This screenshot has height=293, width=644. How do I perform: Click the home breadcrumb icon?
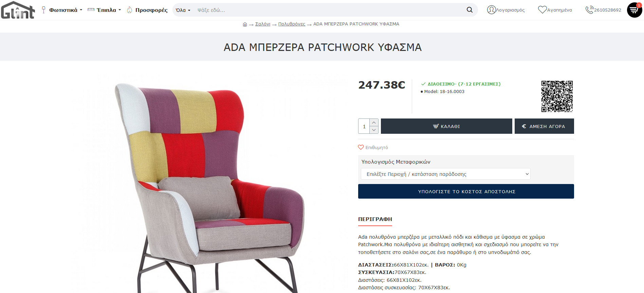click(245, 24)
